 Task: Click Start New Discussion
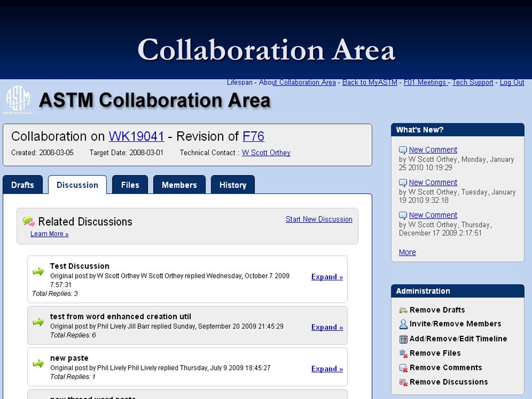(x=319, y=219)
